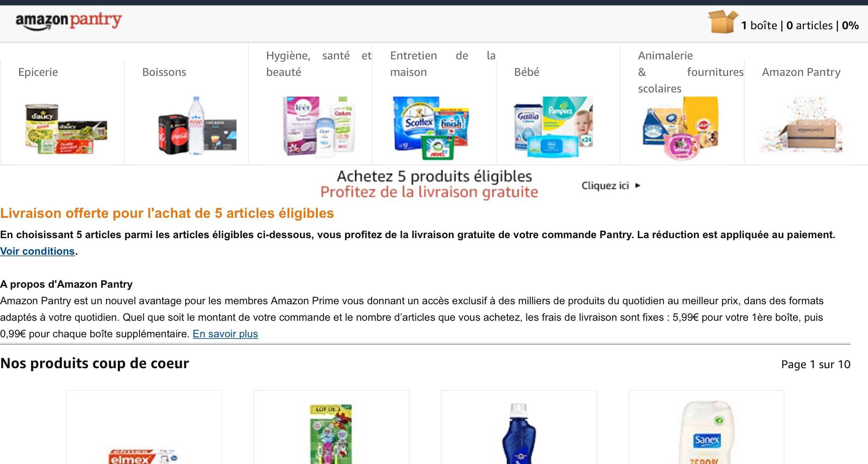Viewport: 868px width, 464px height.
Task: Open the Voir conditions link
Action: pos(37,251)
